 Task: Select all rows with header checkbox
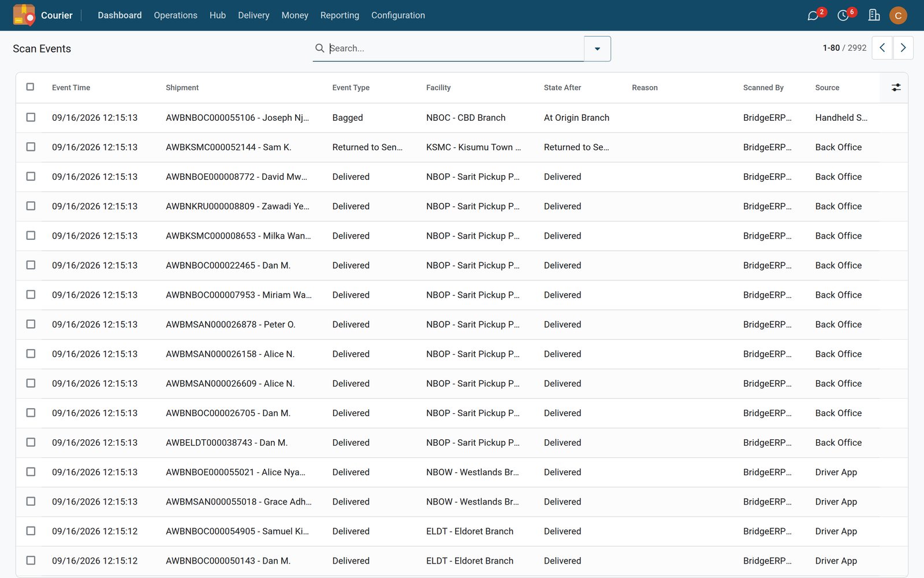point(31,87)
